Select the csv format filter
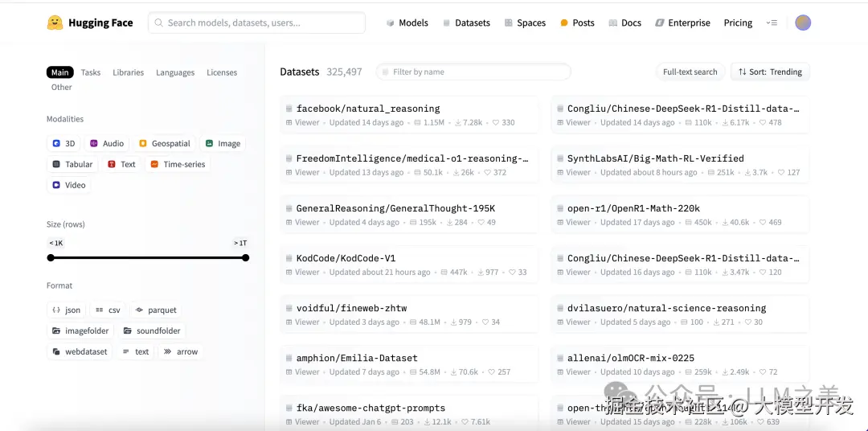The height and width of the screenshot is (431, 868). 108,310
